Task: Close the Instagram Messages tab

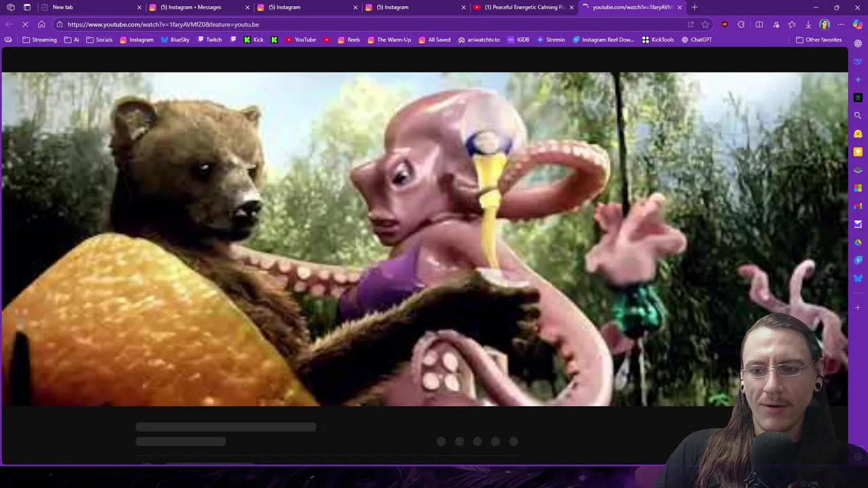Action: 248,7
